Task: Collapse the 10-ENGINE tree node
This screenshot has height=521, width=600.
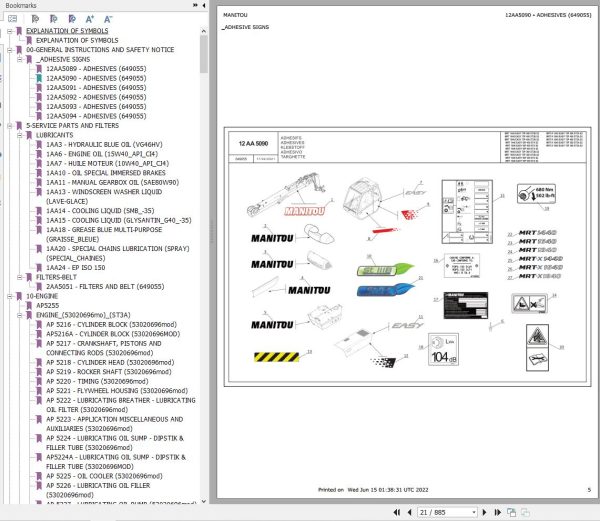Action: click(10, 296)
